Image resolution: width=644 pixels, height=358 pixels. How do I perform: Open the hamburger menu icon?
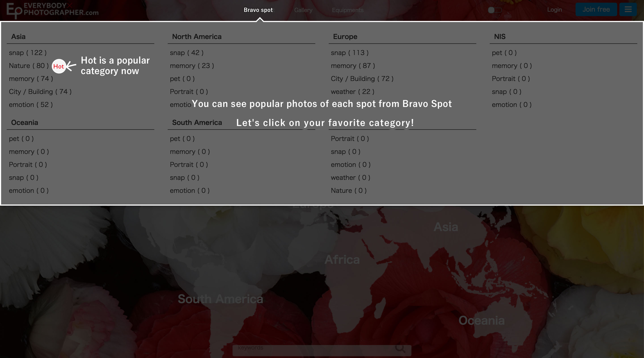point(628,9)
